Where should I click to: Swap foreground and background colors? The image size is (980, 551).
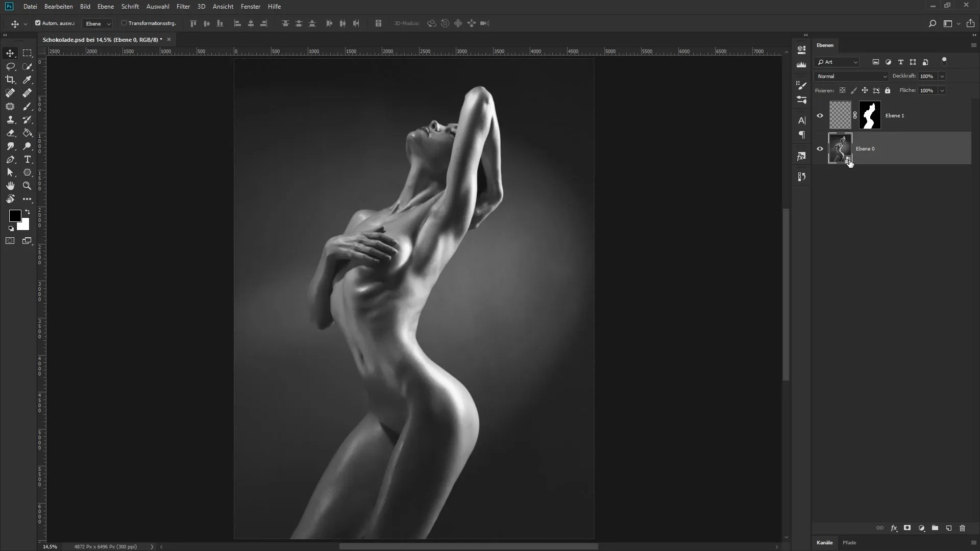tap(28, 212)
